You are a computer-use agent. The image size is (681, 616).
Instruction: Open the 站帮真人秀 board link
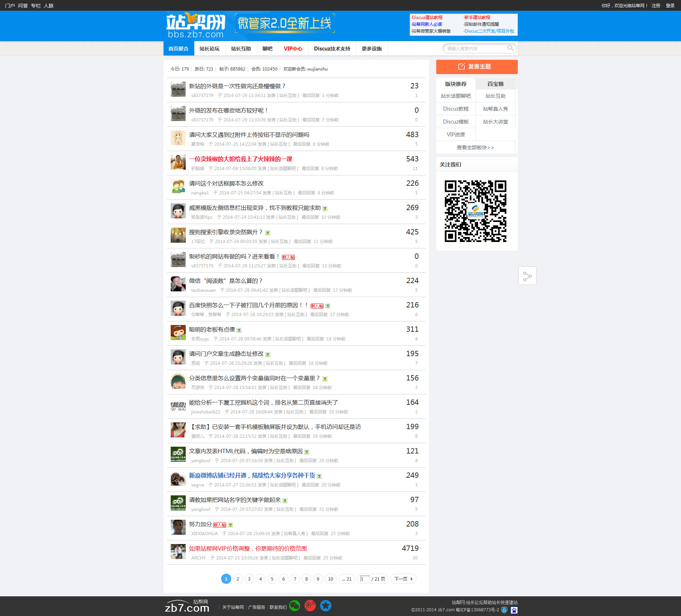(x=496, y=109)
